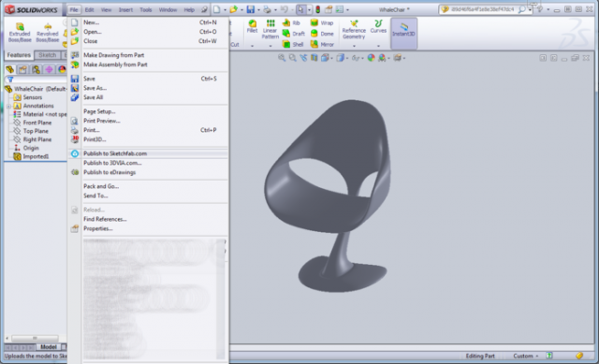
Task: Expand the Annotations tree node
Action: pyautogui.click(x=8, y=106)
